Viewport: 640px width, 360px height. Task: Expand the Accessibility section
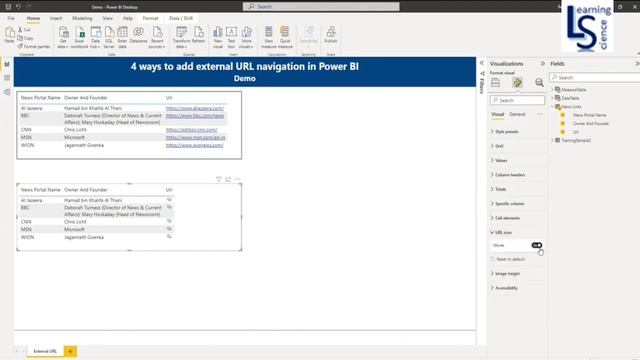pyautogui.click(x=504, y=288)
